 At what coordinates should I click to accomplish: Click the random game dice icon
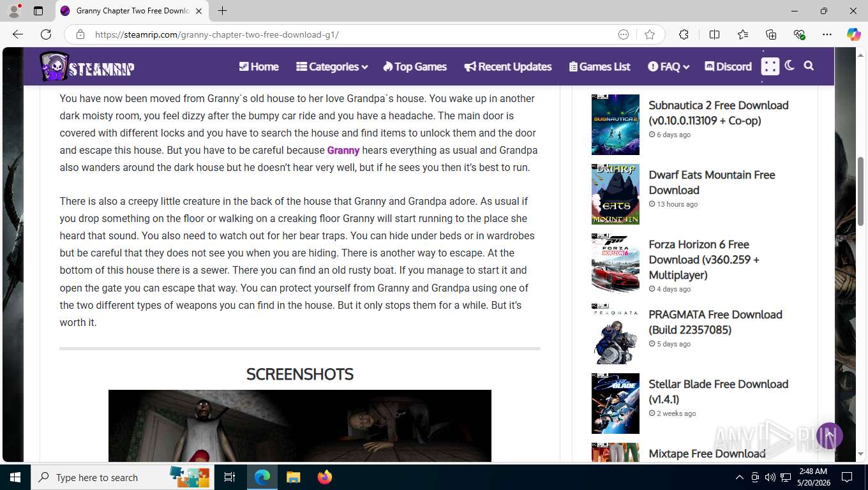point(770,66)
